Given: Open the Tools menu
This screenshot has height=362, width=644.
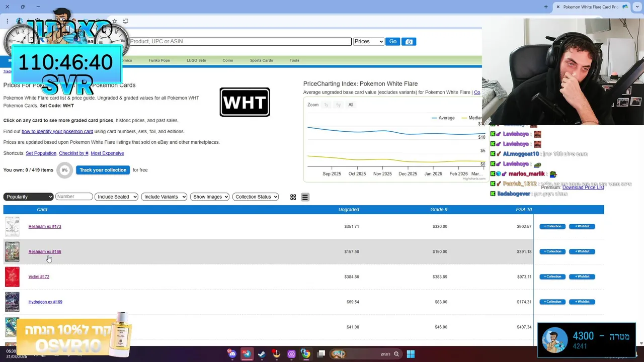Looking at the screenshot, I should pyautogui.click(x=294, y=60).
